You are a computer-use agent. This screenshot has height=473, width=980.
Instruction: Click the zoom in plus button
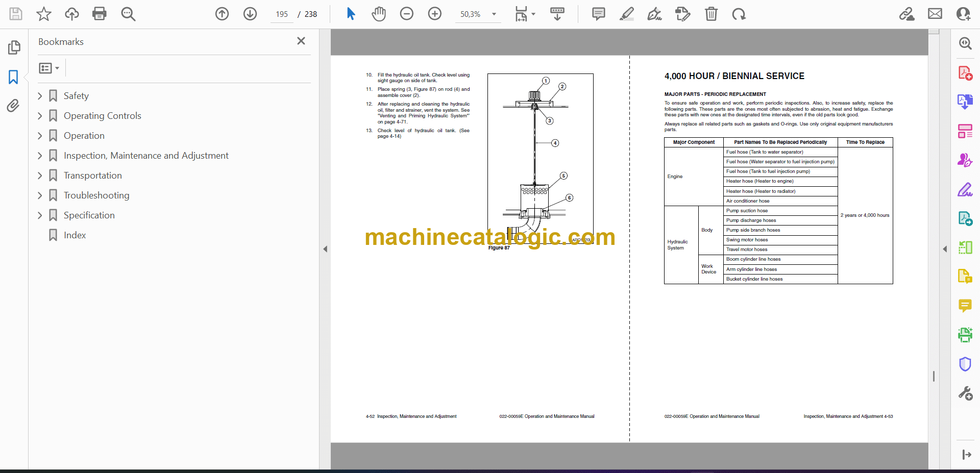434,14
